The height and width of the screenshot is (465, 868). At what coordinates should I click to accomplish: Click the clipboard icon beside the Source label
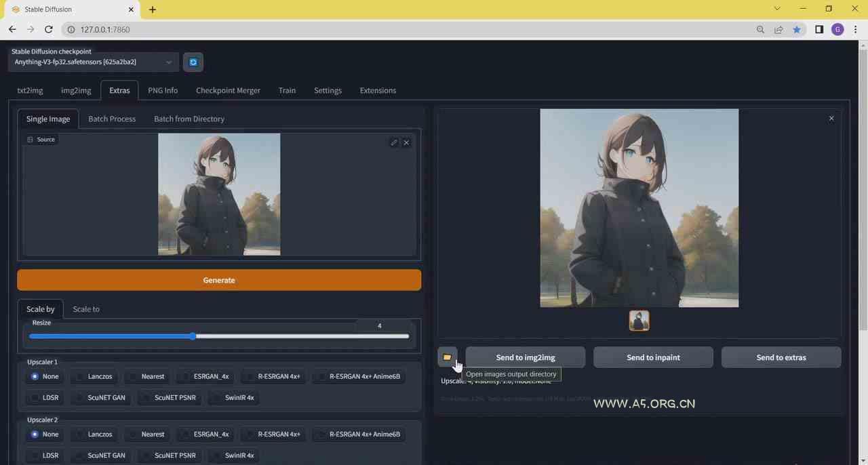[x=30, y=139]
